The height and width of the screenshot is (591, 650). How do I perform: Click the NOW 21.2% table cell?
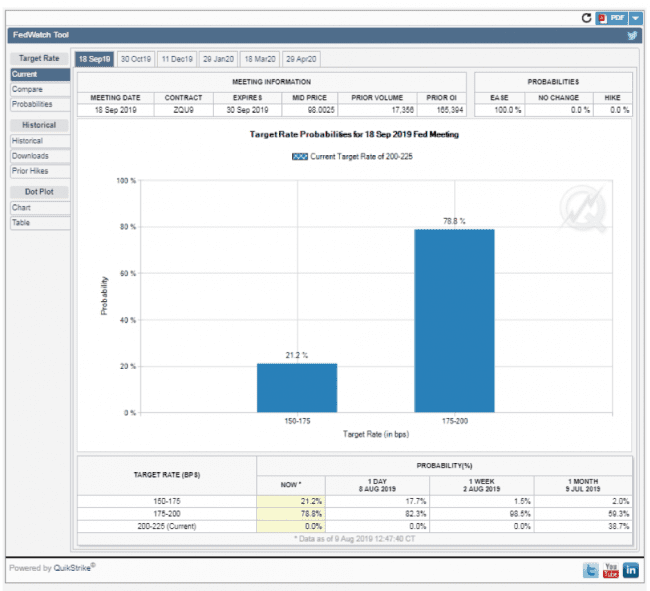291,501
